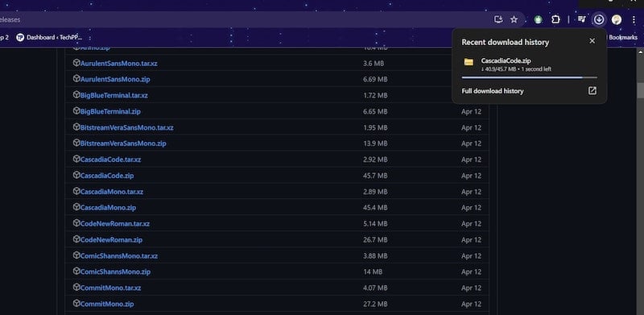Viewport: 644px width, 315px height.
Task: Open the Dashboard TechPP bookmark
Action: click(x=49, y=37)
